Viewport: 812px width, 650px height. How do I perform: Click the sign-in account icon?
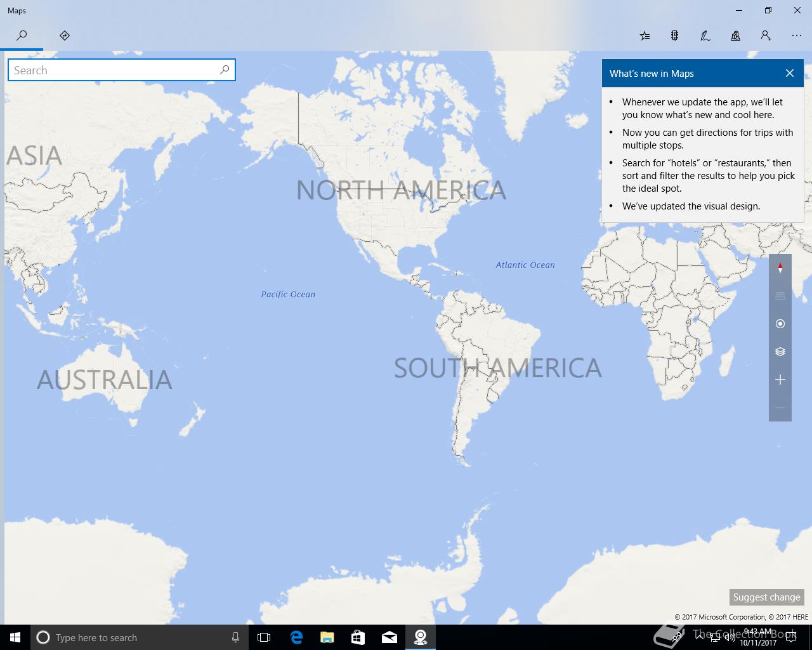766,36
